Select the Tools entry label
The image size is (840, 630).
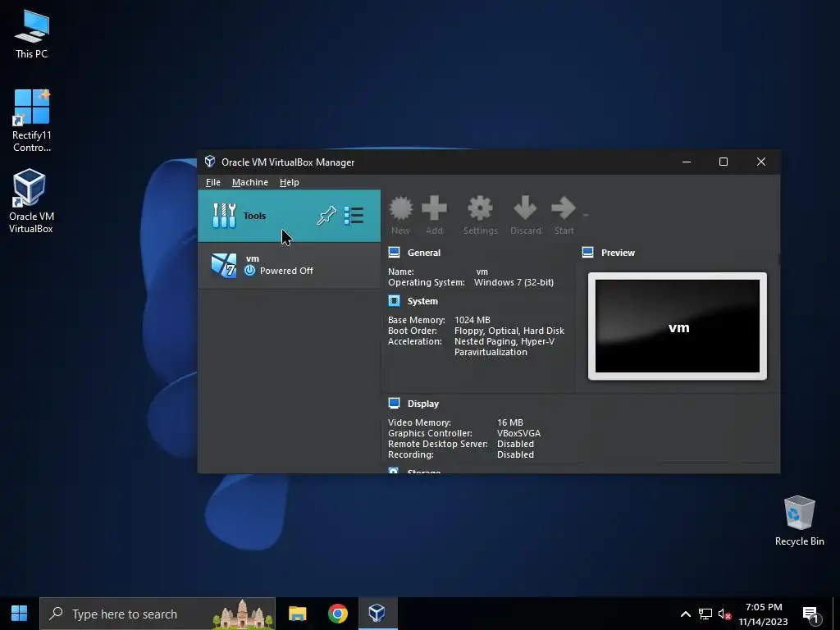coord(254,216)
